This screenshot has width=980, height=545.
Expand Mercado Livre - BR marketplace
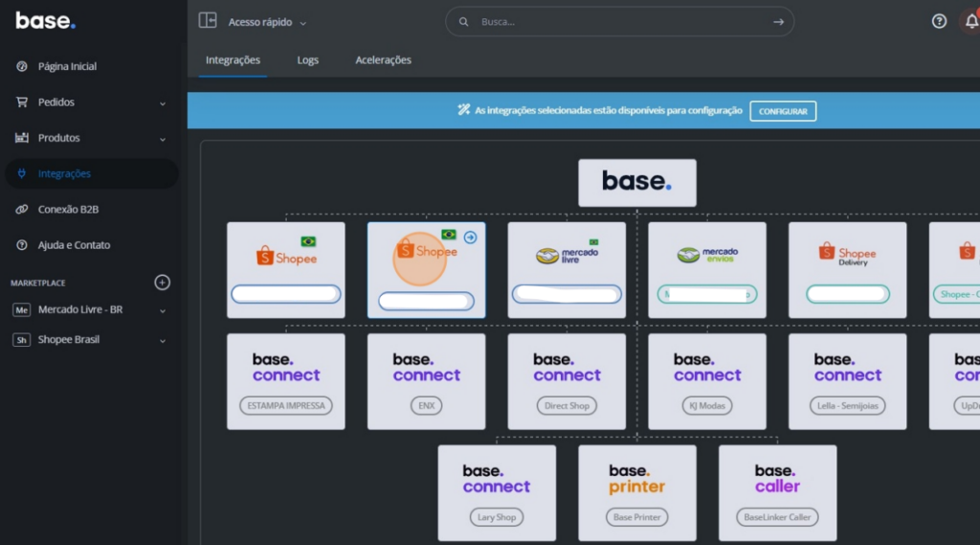click(x=162, y=310)
